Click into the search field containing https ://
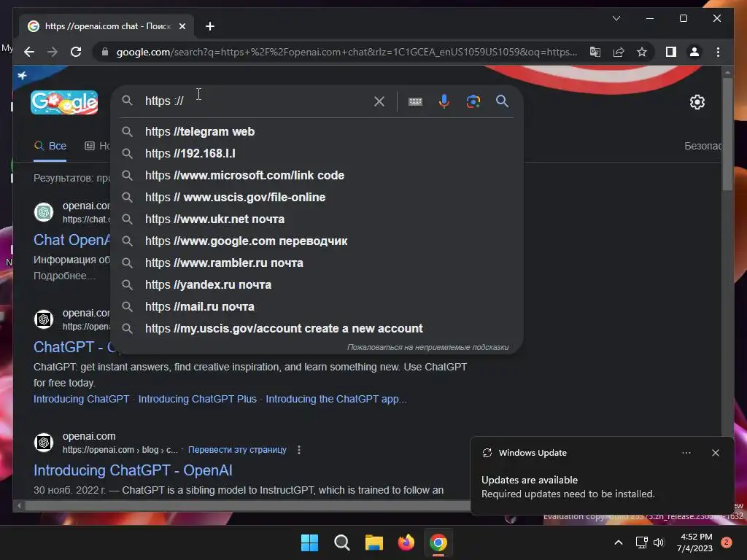This screenshot has width=747, height=560. pyautogui.click(x=255, y=101)
